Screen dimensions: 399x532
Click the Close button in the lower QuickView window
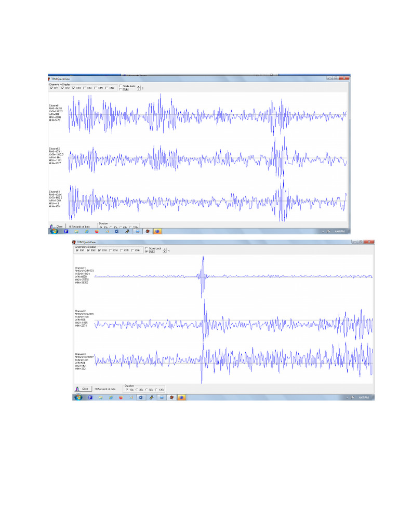point(82,389)
